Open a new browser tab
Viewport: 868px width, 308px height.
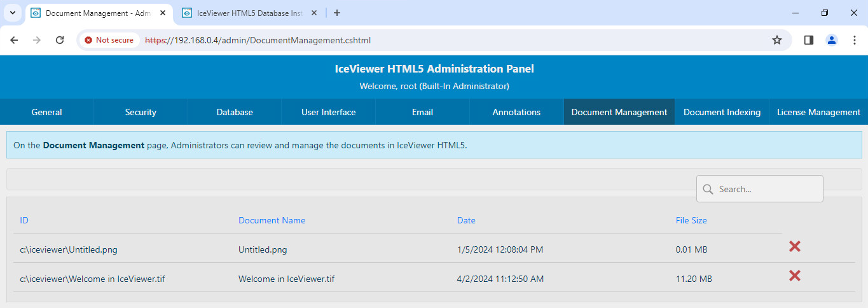click(337, 13)
